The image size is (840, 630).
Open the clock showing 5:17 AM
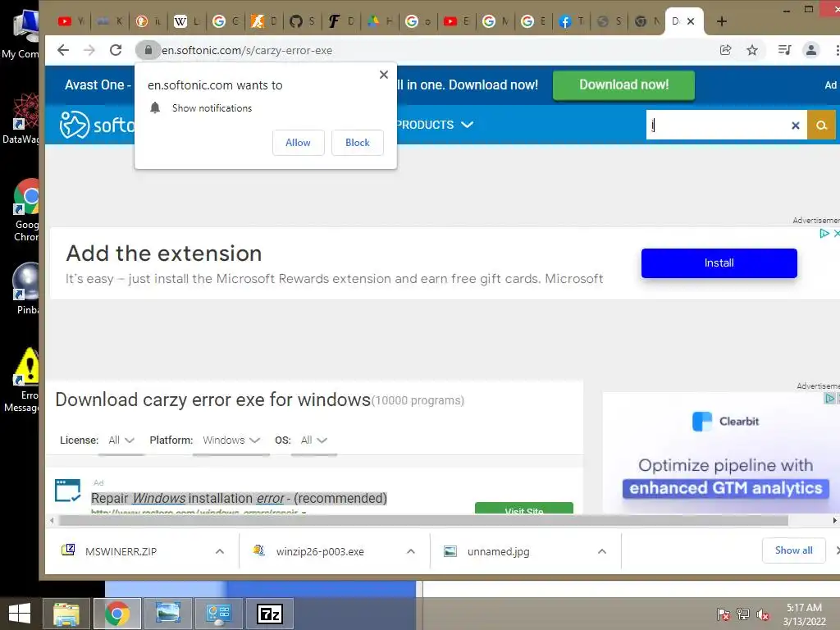click(x=804, y=614)
